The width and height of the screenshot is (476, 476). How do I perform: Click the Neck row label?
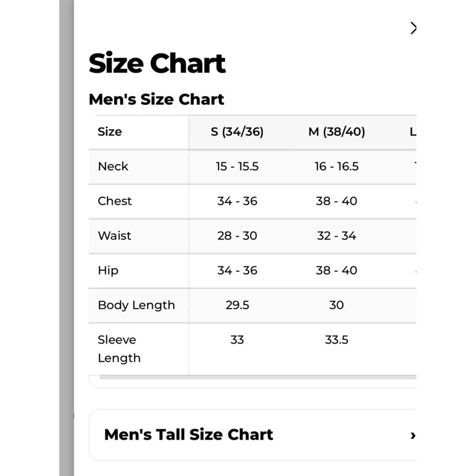coord(113,166)
